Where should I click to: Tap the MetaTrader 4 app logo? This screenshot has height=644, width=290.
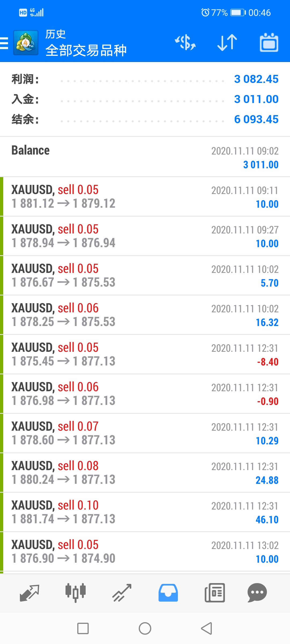click(26, 43)
